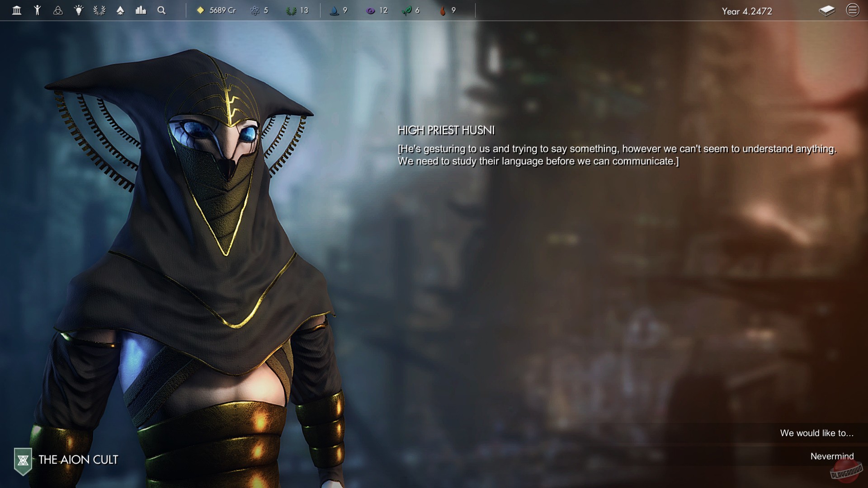Open the rank chevrons icon screen
This screenshot has height=488, width=868.
(120, 10)
